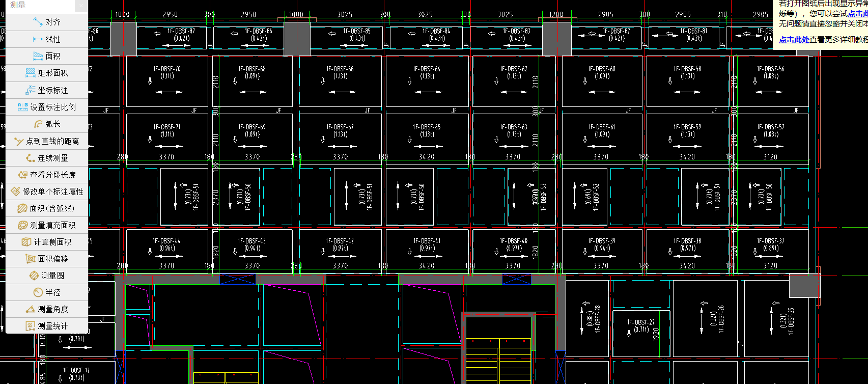Click slab label 1F-DBSF-85
868x384 pixels.
357,31
